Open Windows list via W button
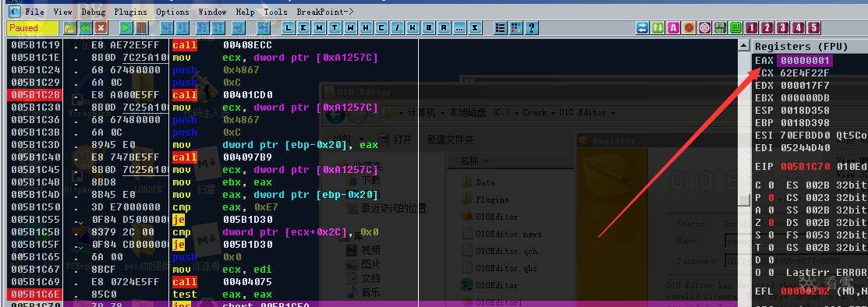This screenshot has height=307, width=868. (x=351, y=27)
